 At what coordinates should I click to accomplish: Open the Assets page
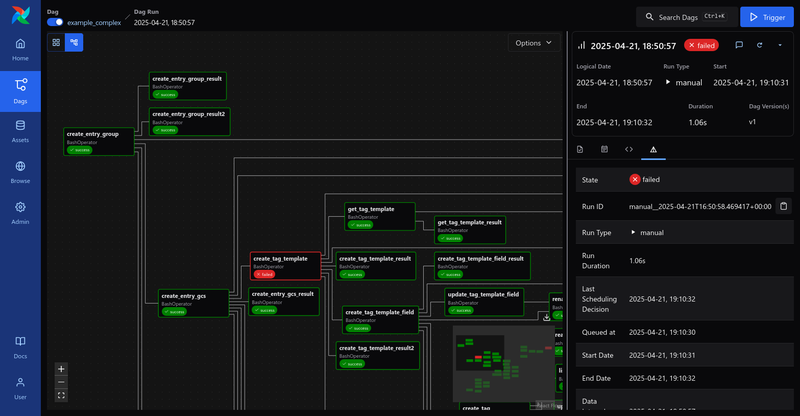click(x=20, y=130)
